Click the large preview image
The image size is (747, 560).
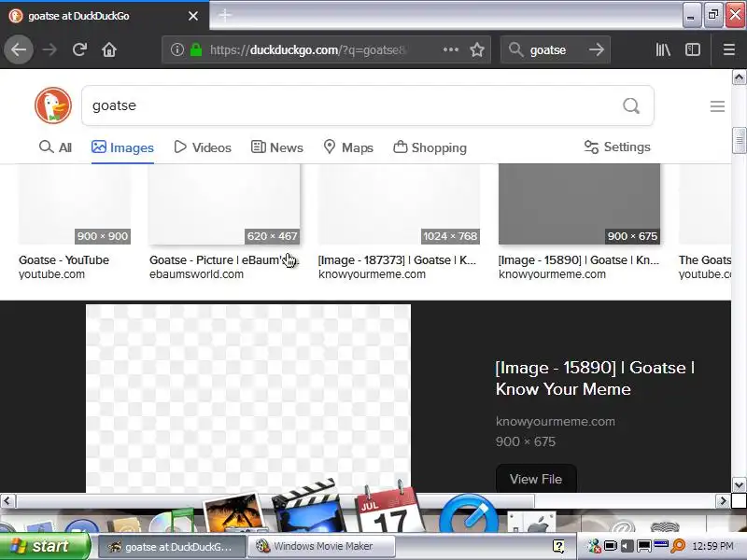[248, 399]
